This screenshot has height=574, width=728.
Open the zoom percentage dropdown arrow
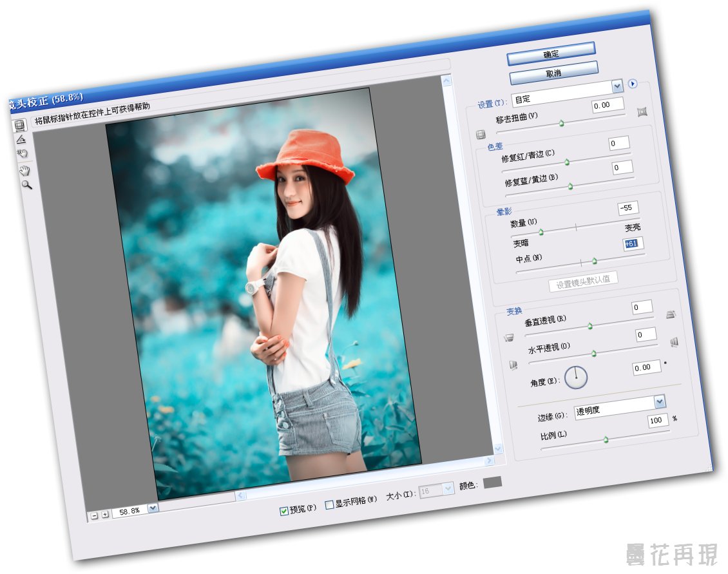153,508
